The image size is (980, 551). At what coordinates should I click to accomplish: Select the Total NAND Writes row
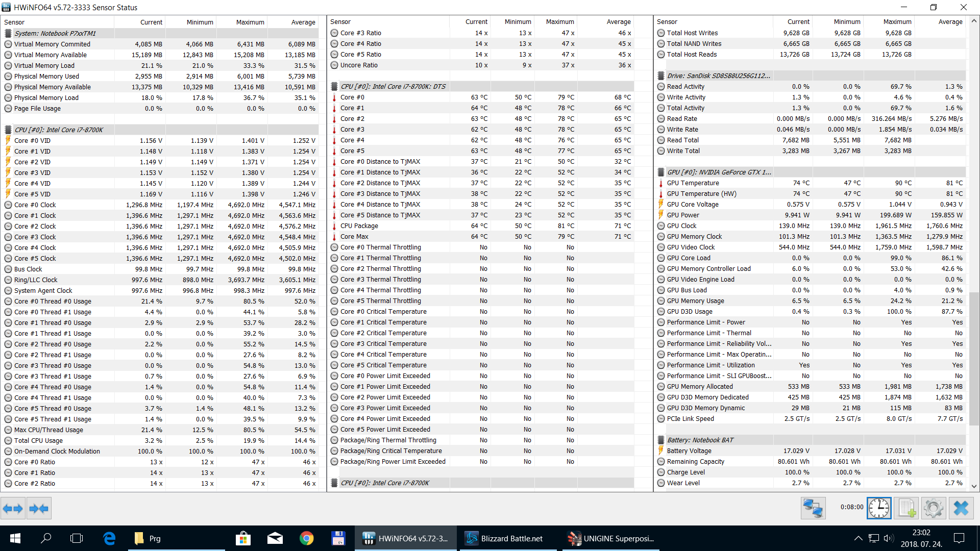pos(811,43)
